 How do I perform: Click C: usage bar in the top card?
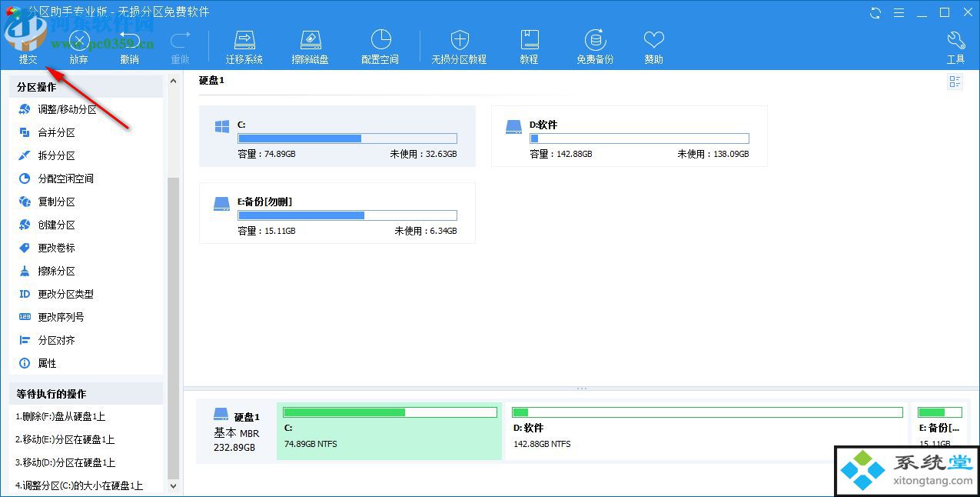[x=347, y=138]
